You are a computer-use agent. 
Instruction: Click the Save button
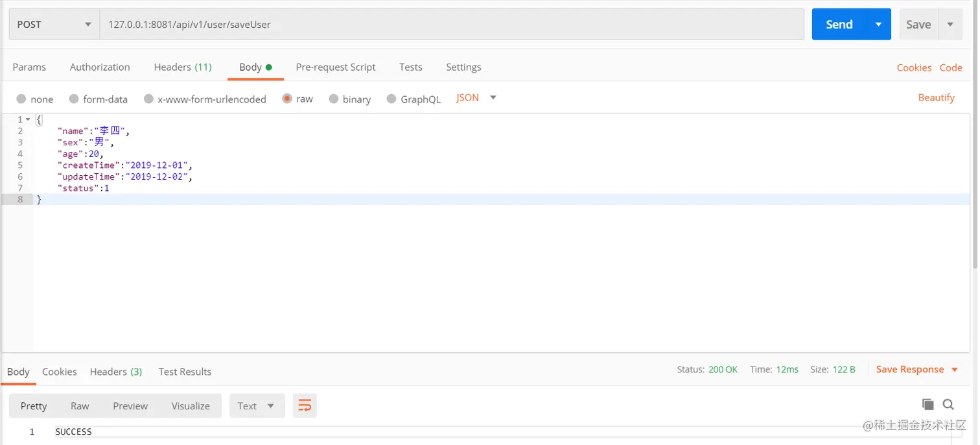click(x=918, y=24)
